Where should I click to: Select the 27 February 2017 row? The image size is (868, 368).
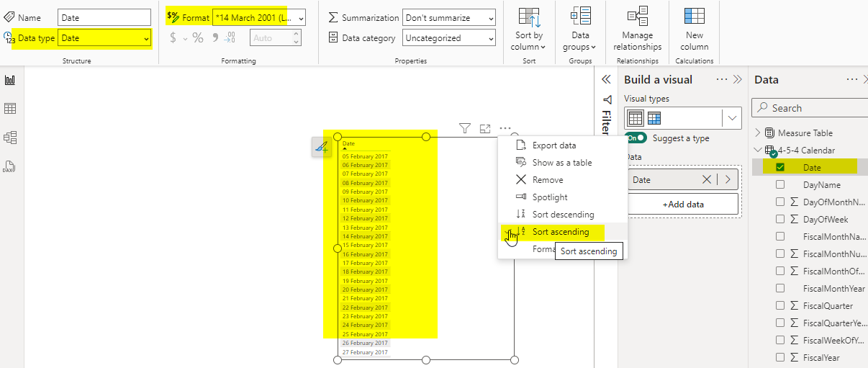[365, 352]
